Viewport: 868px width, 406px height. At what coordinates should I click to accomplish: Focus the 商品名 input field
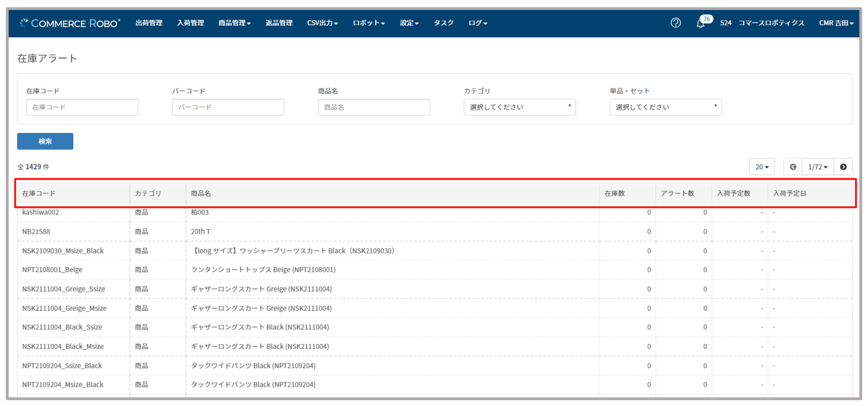[374, 107]
